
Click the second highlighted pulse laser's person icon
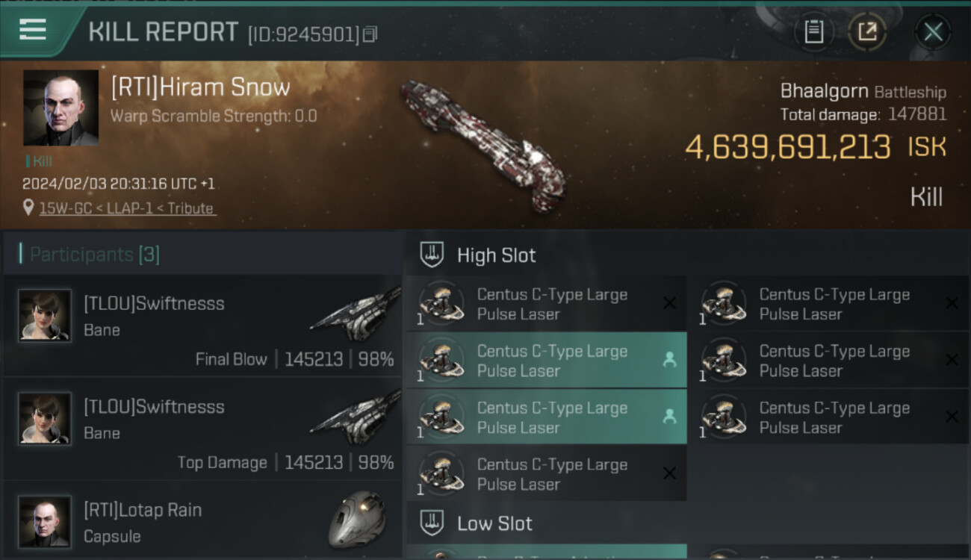click(x=669, y=417)
